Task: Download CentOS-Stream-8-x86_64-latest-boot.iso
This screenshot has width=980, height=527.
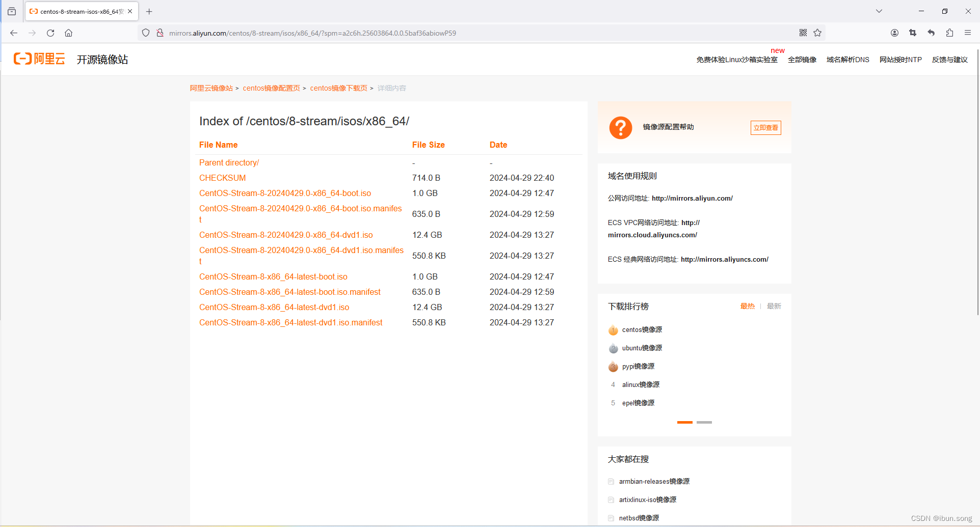Action: coord(273,276)
